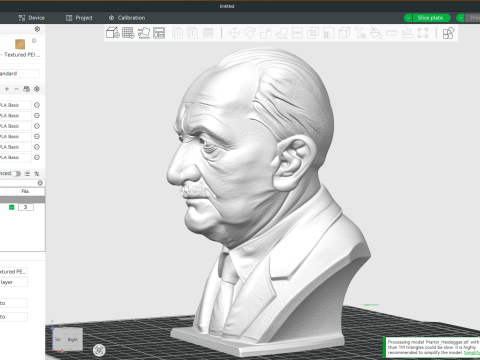Click the bounding-frame icon left of toolbar separator
This screenshot has width=480, height=360.
tap(423, 33)
